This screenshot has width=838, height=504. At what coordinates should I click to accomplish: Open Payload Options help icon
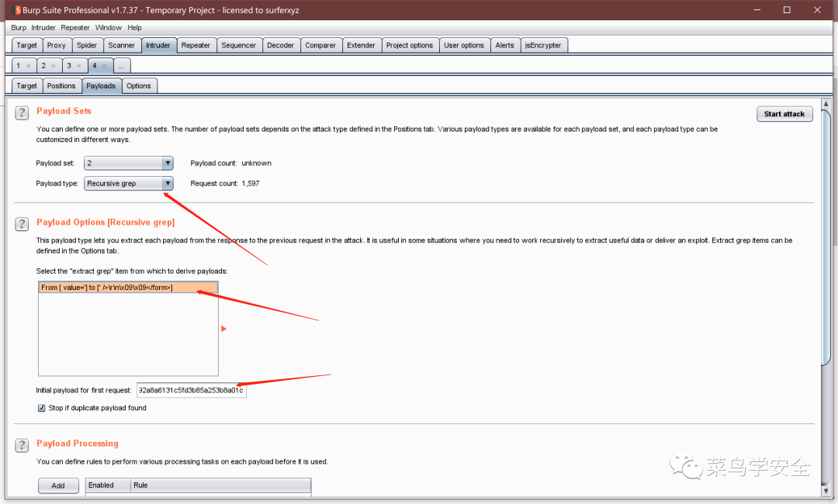[x=22, y=224]
